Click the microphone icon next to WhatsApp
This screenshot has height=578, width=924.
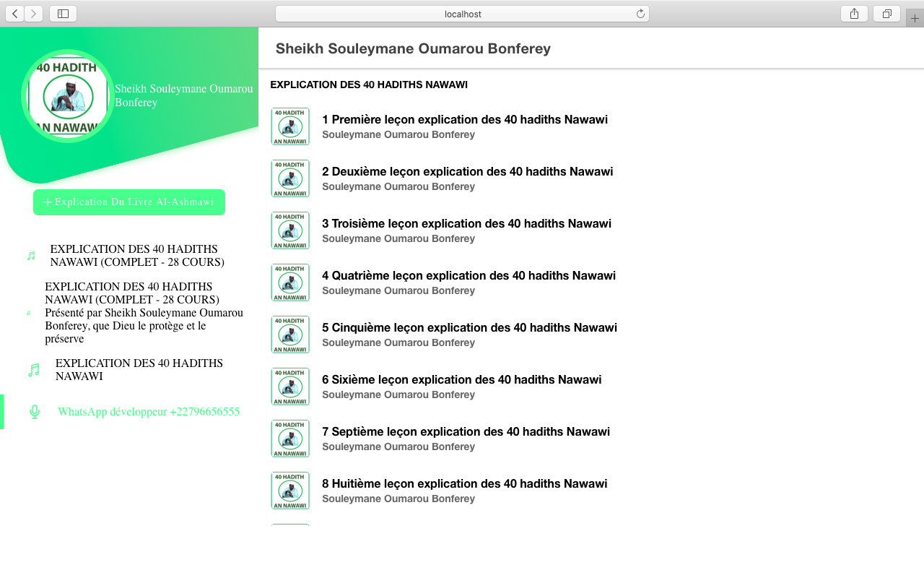tap(34, 412)
